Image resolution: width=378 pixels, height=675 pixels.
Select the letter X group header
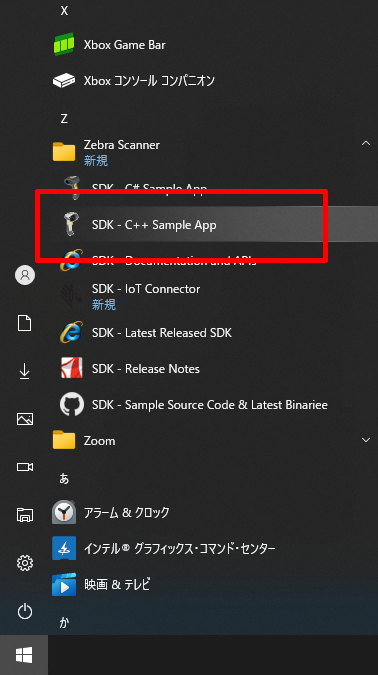point(64,11)
